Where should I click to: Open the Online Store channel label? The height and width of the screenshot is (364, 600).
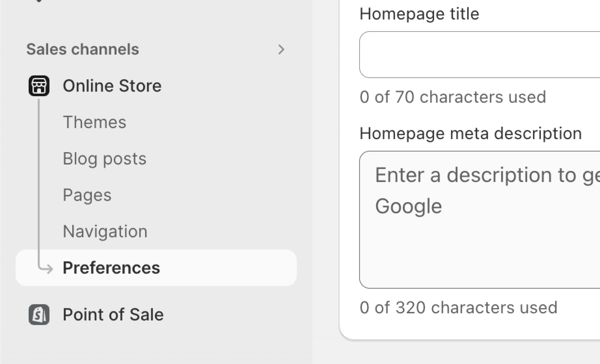point(112,86)
